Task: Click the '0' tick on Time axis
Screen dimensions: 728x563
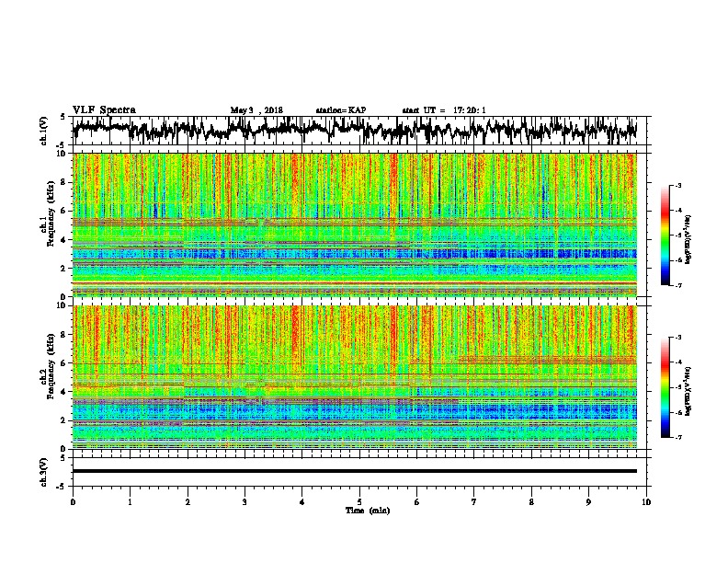Action: click(x=73, y=502)
